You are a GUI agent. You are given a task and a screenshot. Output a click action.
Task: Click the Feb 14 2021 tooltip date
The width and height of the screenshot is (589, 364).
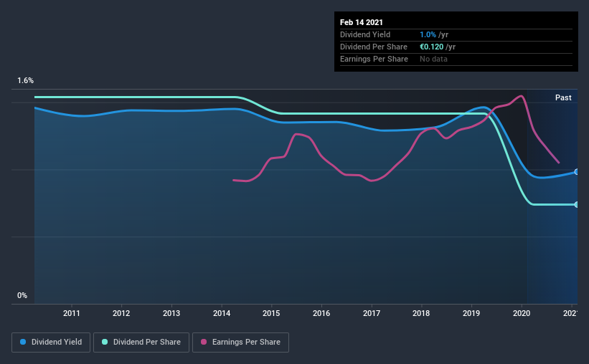point(362,22)
